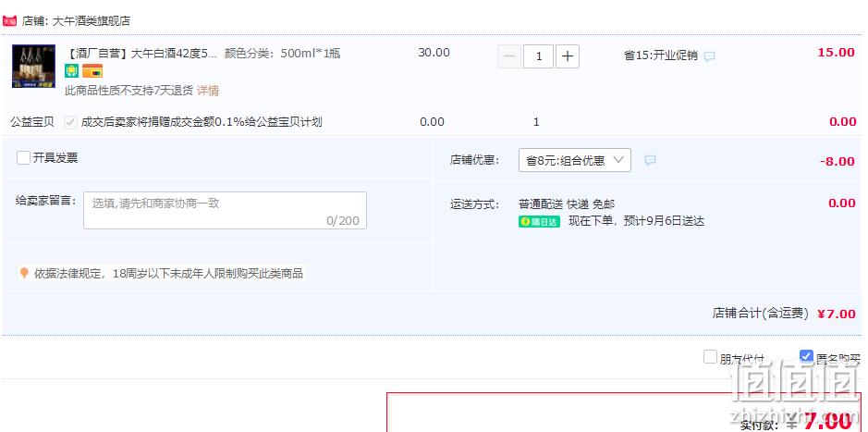Image resolution: width=868 pixels, height=432 pixels.
Task: Open the liquor product thumbnail image
Action: [34, 66]
